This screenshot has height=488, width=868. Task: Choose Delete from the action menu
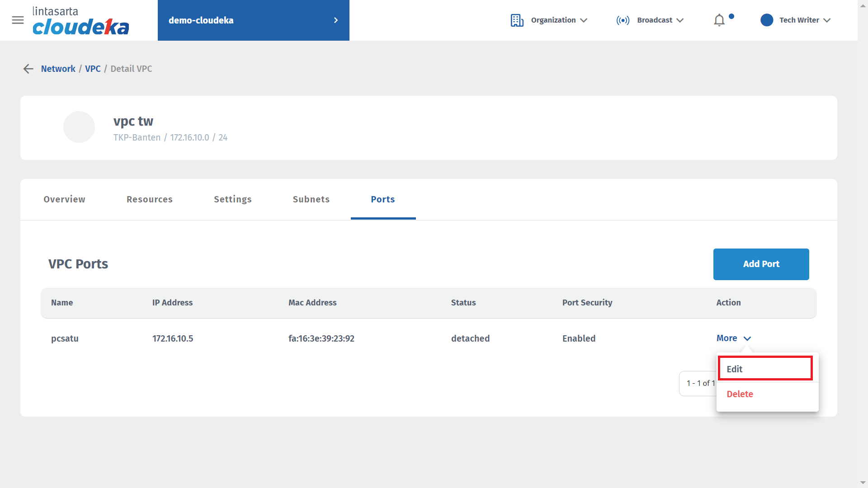pyautogui.click(x=740, y=394)
